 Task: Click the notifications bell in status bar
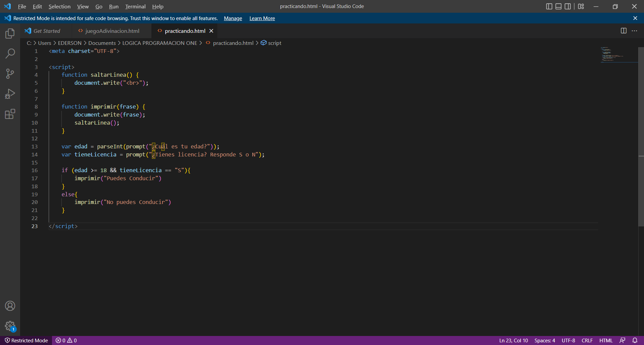(x=635, y=340)
